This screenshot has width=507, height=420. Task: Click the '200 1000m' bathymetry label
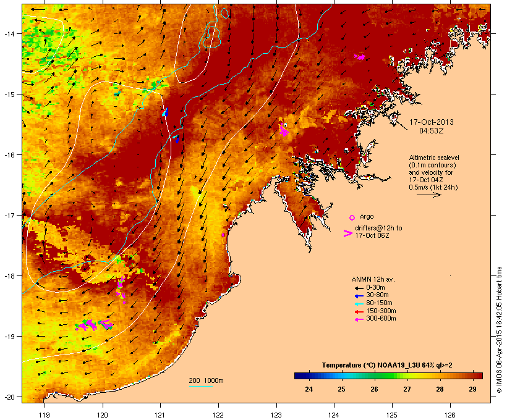[x=206, y=380]
